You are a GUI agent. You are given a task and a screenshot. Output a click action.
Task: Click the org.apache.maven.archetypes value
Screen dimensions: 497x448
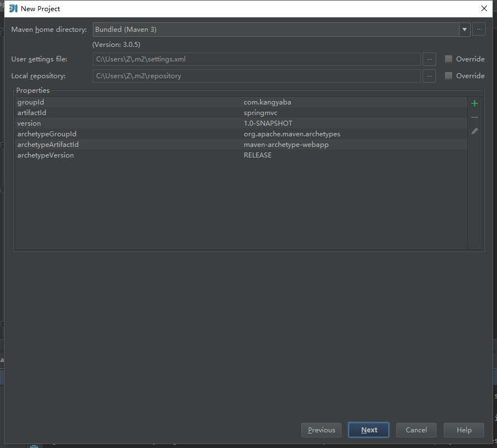(292, 134)
